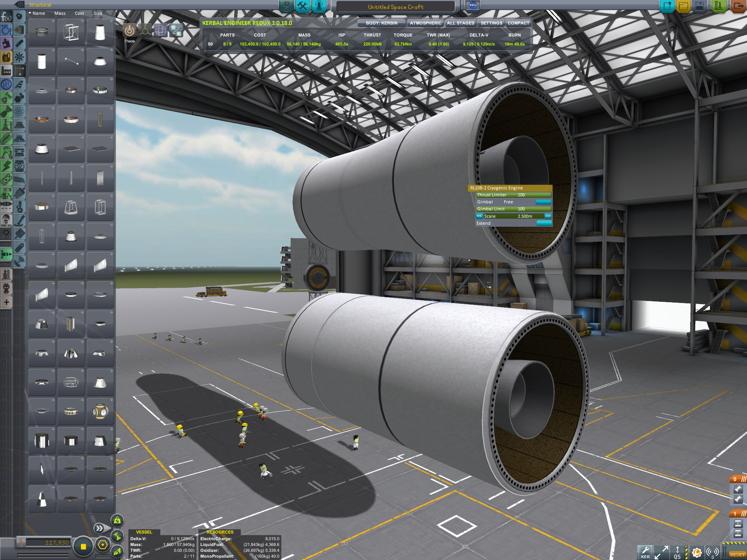Adjust the Thrust Limiter slider
747x560 pixels.
[x=514, y=195]
